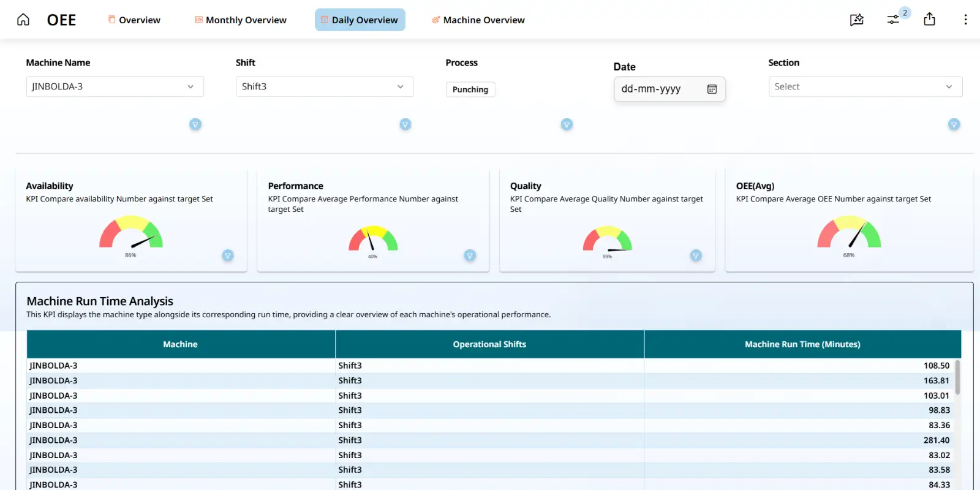Click the Home icon
Viewport: 980px width, 490px height.
[x=23, y=20]
